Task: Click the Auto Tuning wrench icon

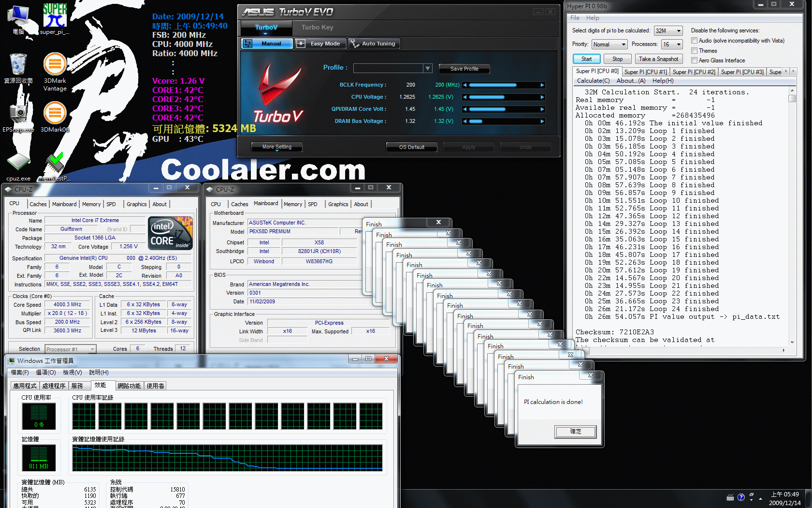Action: coord(355,44)
